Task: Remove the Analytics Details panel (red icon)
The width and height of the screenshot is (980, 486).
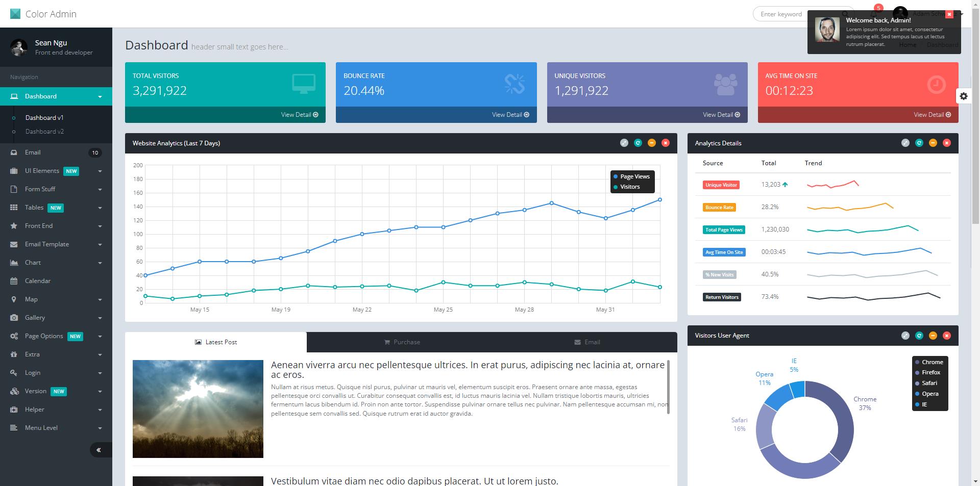Action: click(946, 143)
